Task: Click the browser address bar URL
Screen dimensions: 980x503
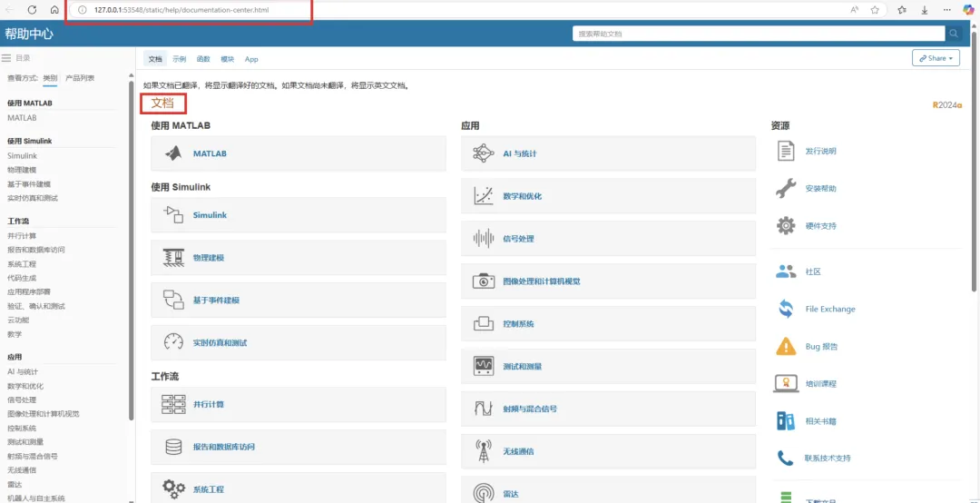Action: 181,10
